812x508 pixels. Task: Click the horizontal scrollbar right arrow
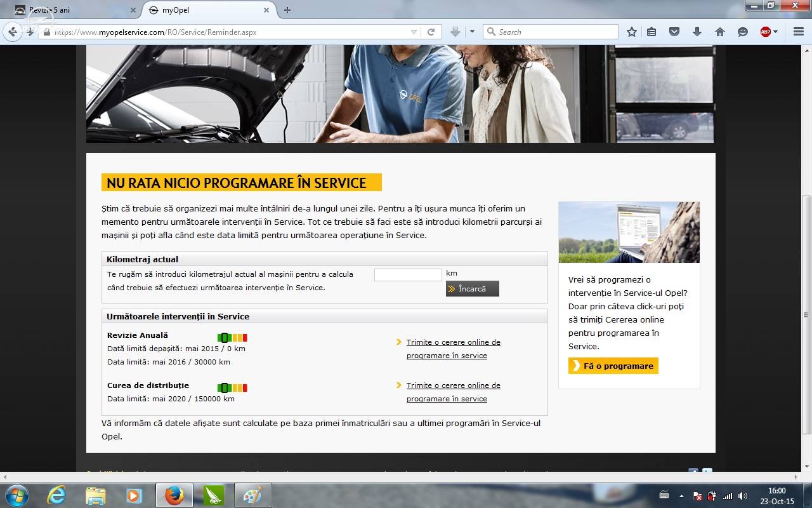[796, 476]
